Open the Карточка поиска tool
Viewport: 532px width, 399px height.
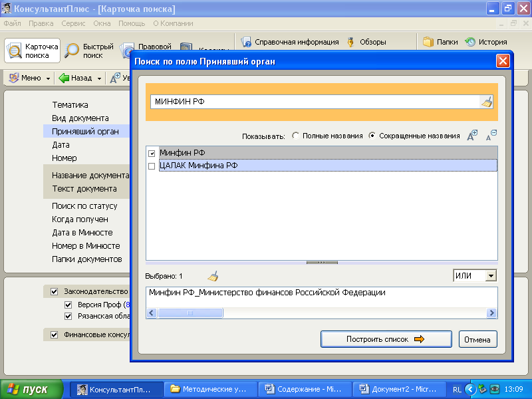32,51
